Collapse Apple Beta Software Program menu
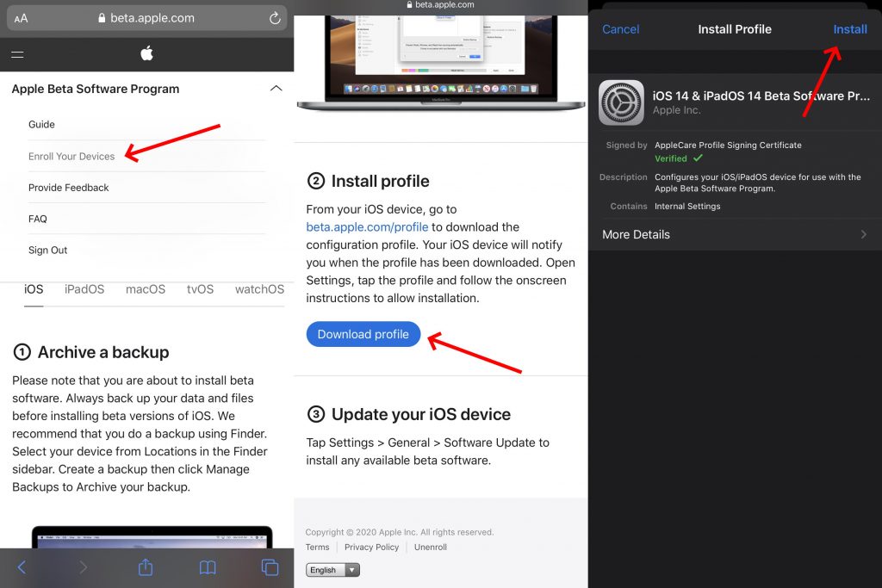 [276, 89]
